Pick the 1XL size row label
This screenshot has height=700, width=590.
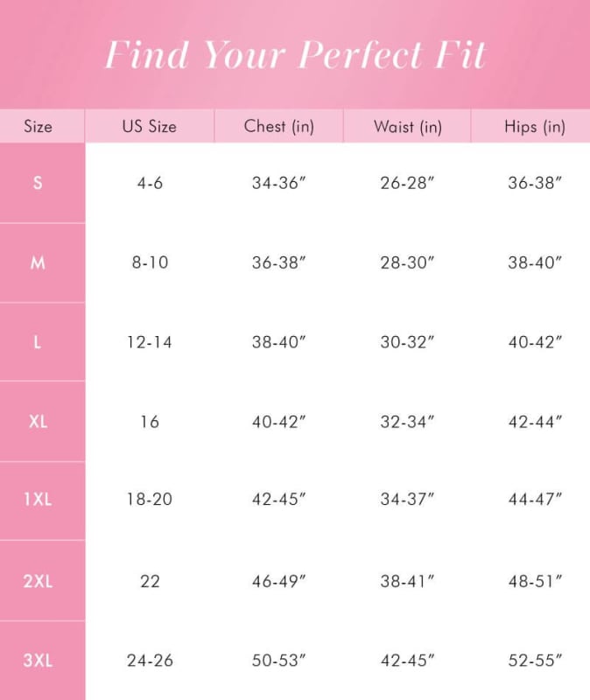click(x=38, y=500)
